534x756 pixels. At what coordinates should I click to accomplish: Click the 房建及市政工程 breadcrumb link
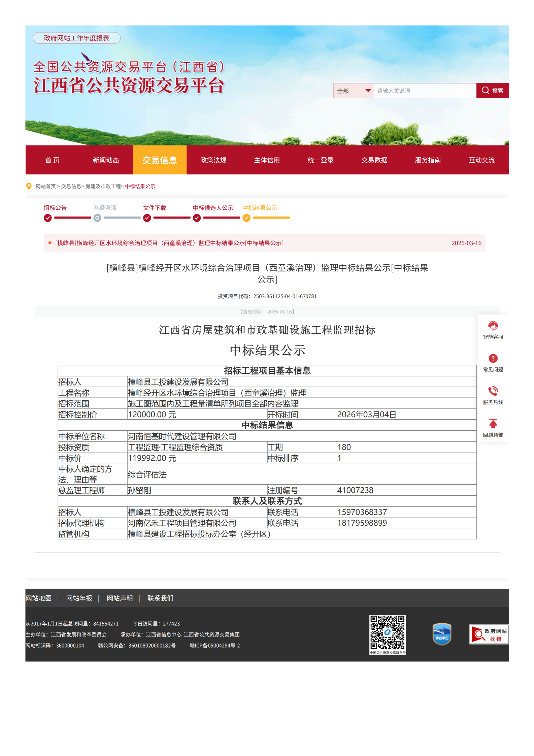pos(103,187)
